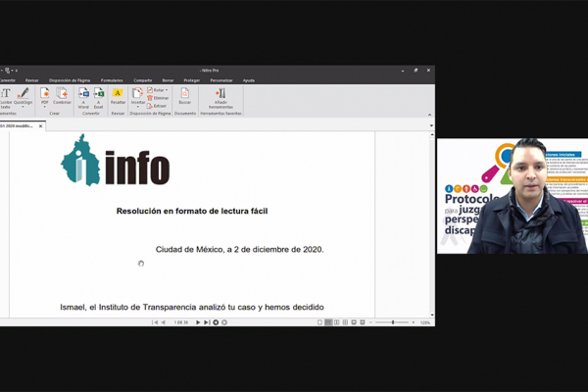Screen dimensions: 588x392
Task: Activate the Resaltar highlight tool
Action: click(x=118, y=96)
